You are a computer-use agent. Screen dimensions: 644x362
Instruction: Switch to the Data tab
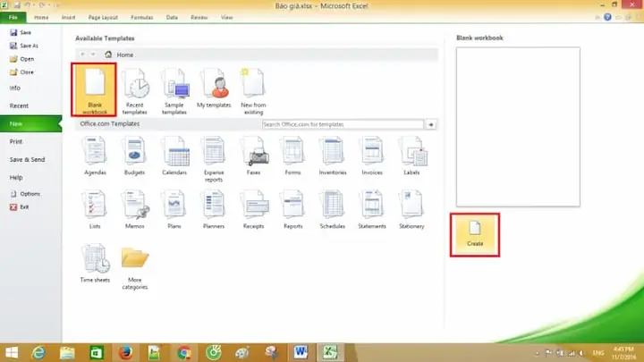point(172,17)
